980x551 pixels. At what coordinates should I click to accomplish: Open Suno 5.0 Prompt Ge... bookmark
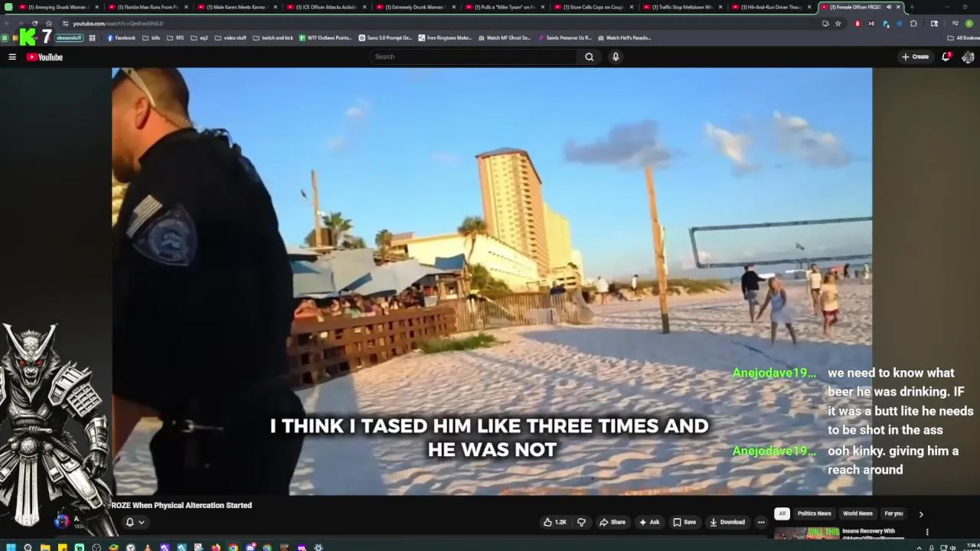[385, 37]
